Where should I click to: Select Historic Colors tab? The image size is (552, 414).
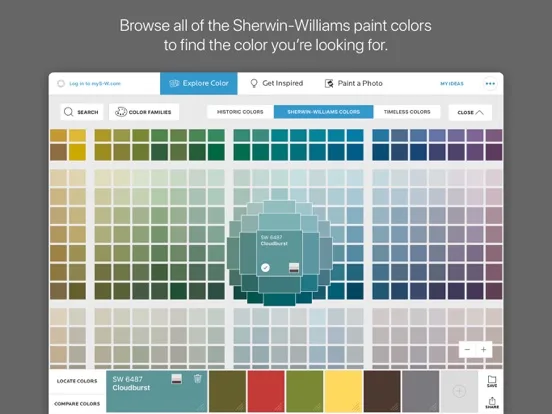(x=240, y=112)
